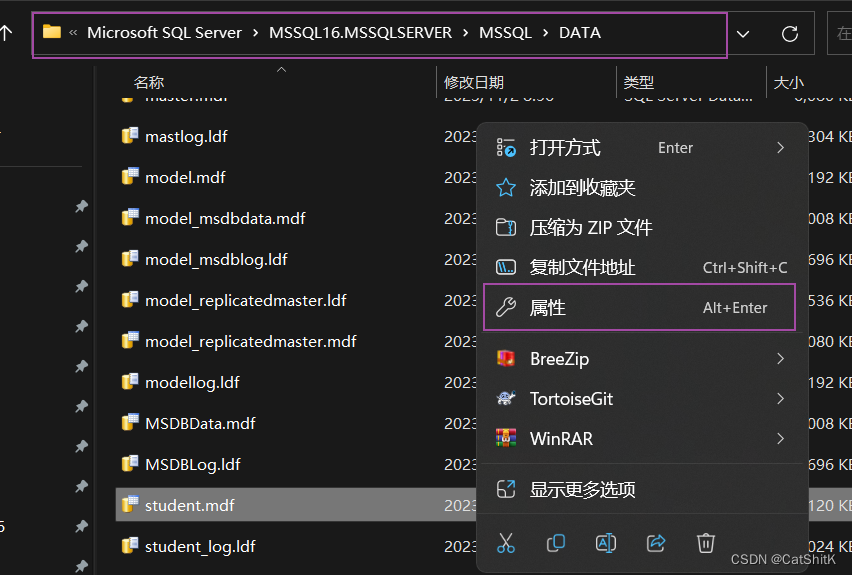This screenshot has height=575, width=852.
Task: Expand the 打开方式 submenu arrow
Action: coord(780,148)
